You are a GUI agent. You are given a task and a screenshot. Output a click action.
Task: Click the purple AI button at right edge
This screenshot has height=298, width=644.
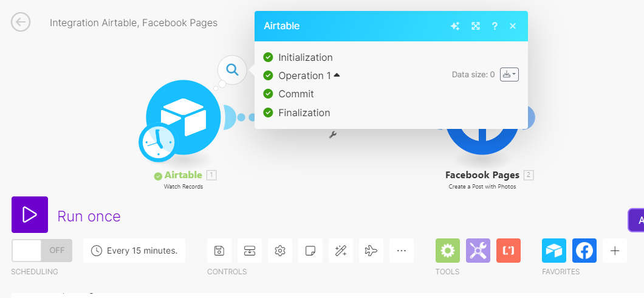636,220
